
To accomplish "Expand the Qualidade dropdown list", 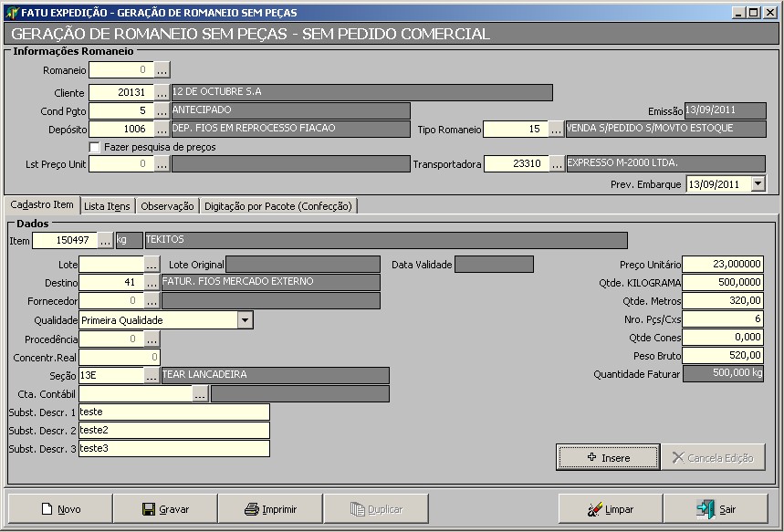I will point(245,320).
